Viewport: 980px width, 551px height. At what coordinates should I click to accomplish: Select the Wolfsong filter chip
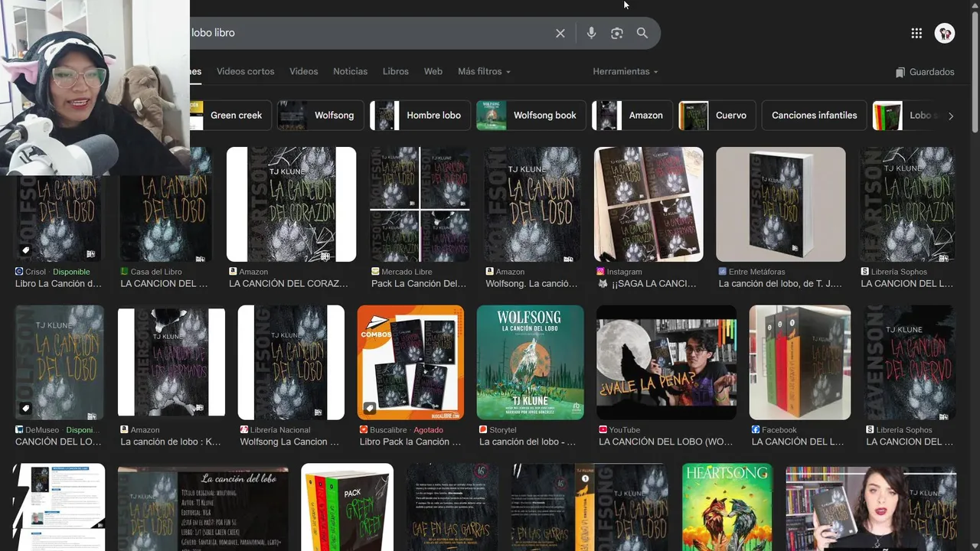coord(320,116)
